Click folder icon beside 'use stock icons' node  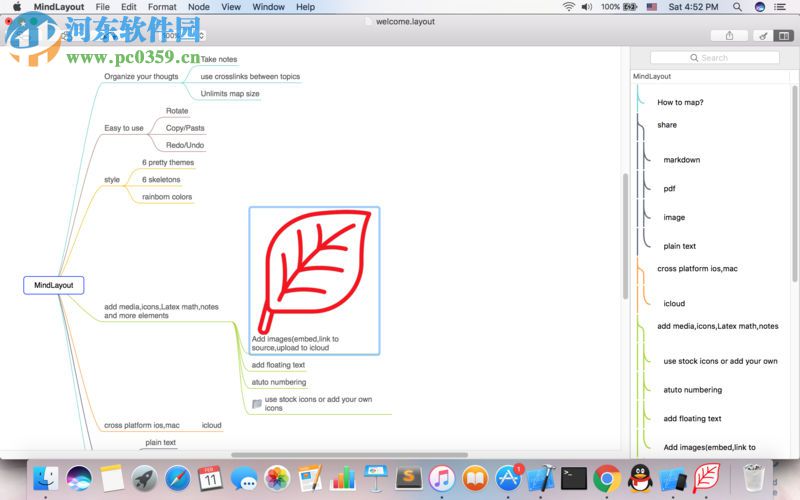click(x=257, y=404)
